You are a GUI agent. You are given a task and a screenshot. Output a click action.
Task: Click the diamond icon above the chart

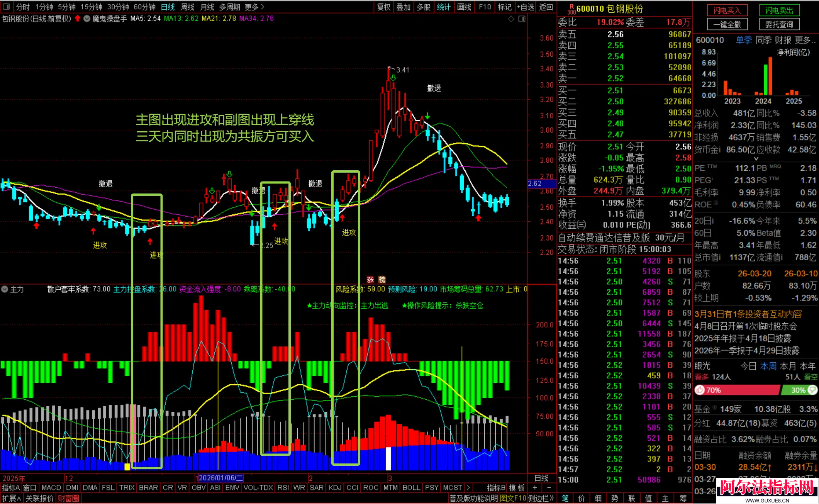tap(511, 19)
